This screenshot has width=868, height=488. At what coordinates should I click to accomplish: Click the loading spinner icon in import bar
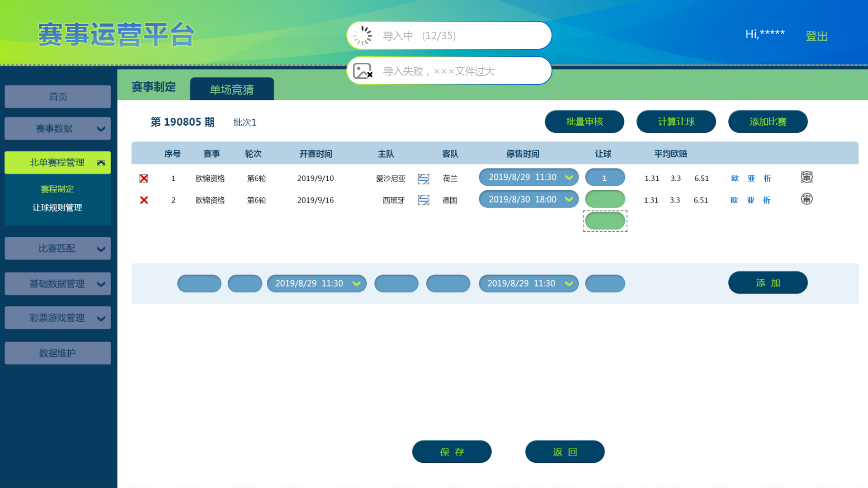click(x=362, y=36)
